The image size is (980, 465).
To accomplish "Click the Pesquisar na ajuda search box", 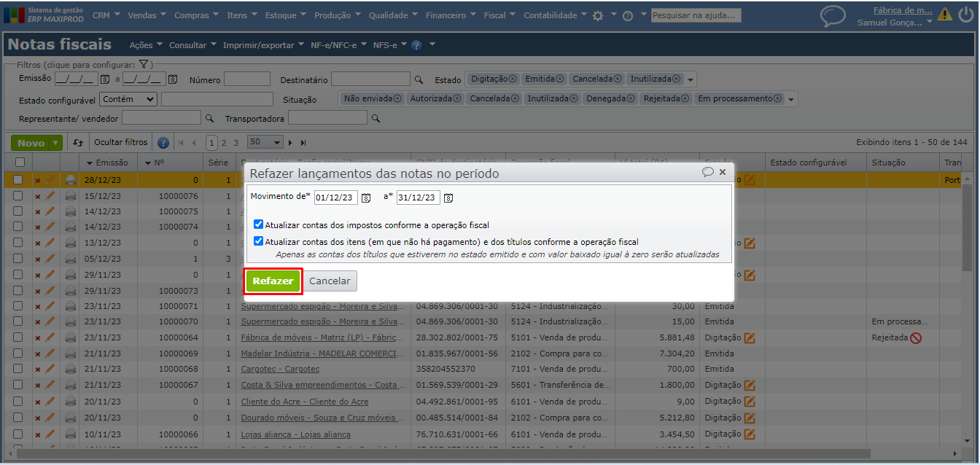I will coord(696,15).
